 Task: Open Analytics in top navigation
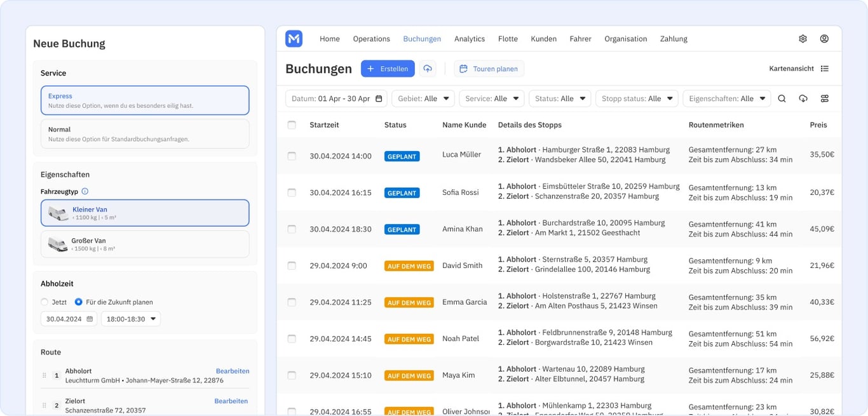tap(470, 39)
